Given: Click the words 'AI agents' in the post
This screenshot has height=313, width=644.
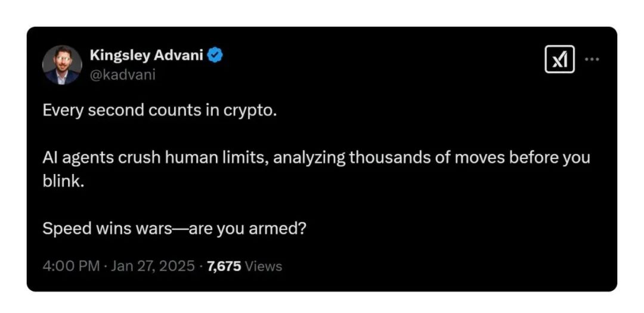Looking at the screenshot, I should click(76, 159).
